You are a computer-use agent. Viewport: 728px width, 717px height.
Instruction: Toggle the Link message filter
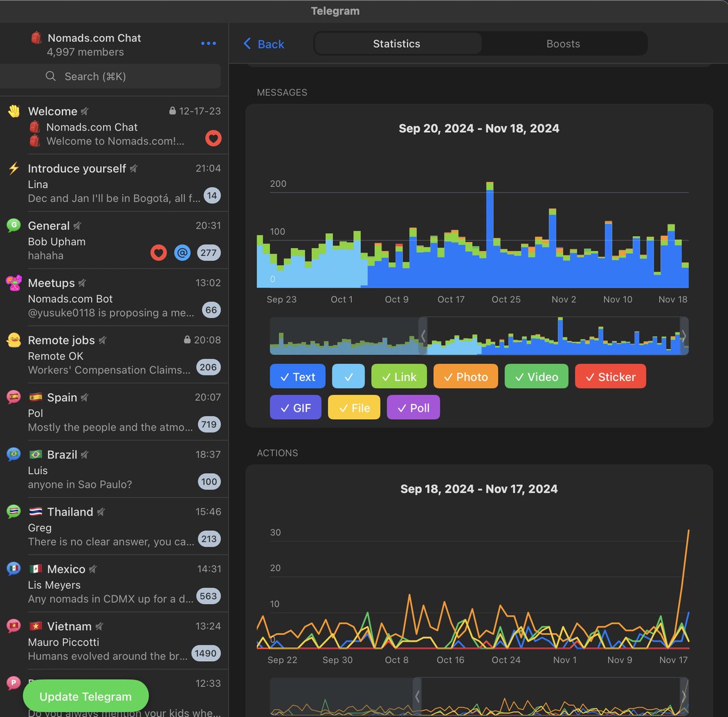coord(399,377)
